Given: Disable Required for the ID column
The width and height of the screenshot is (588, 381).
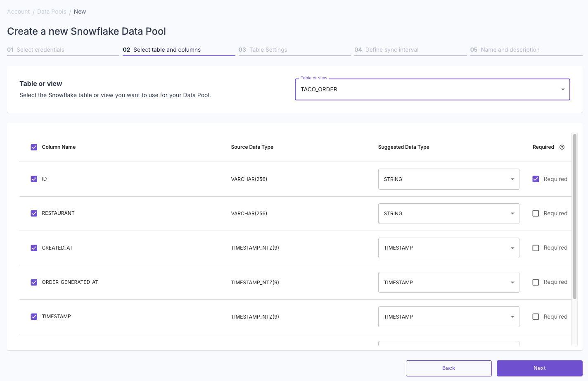Looking at the screenshot, I should 536,179.
